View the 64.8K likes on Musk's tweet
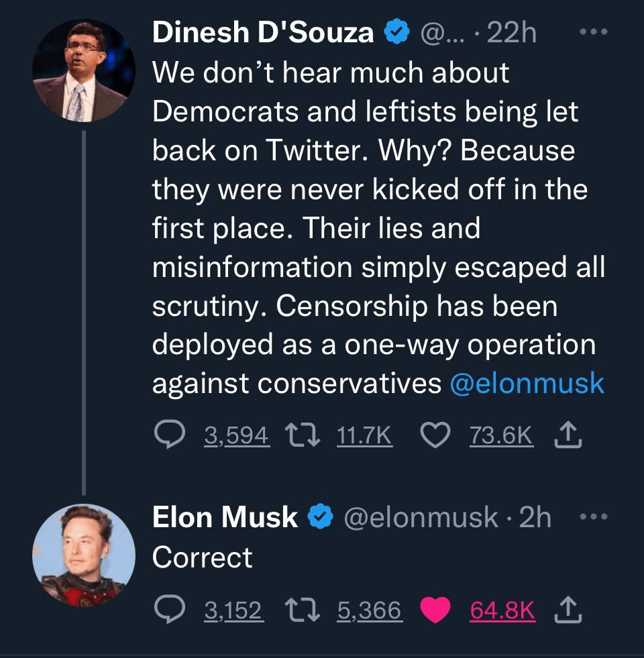This screenshot has width=644, height=658. (502, 610)
